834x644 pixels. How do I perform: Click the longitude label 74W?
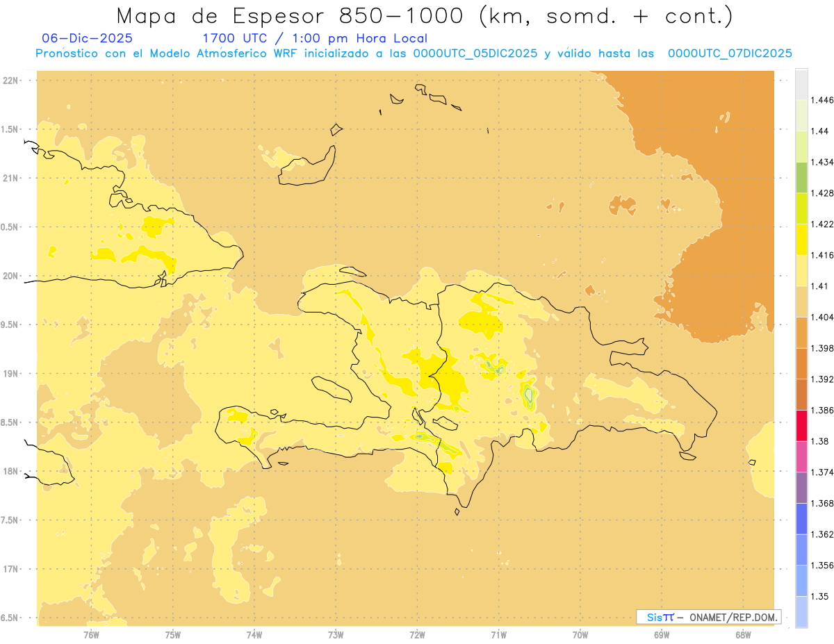[254, 634]
